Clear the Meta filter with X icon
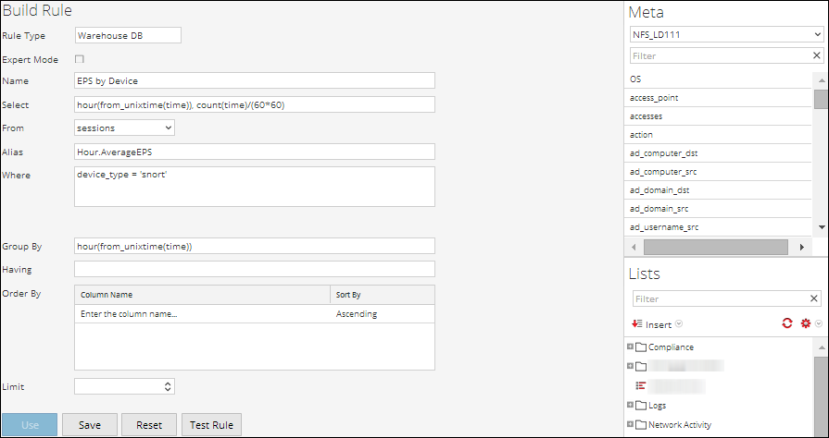The height and width of the screenshot is (438, 829). tap(816, 56)
